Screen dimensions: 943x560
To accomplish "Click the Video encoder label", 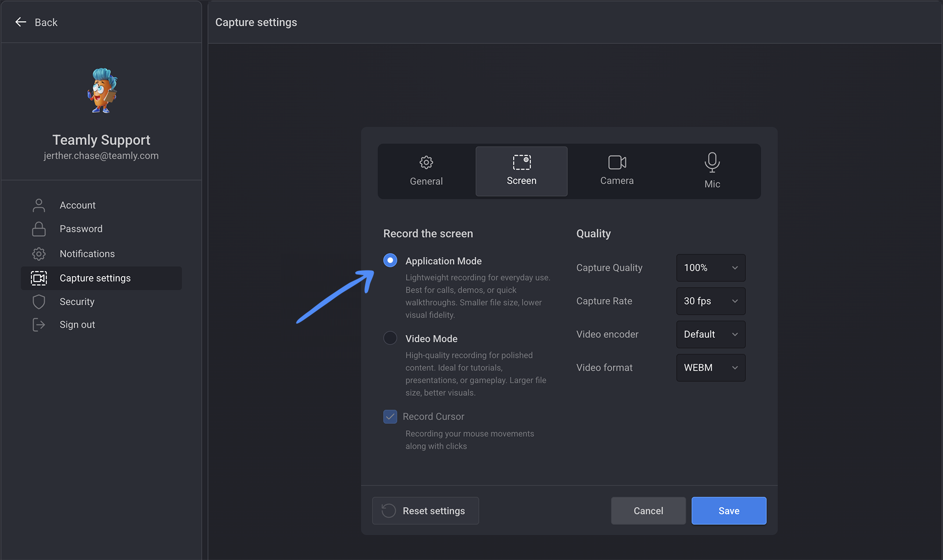I will coord(607,334).
